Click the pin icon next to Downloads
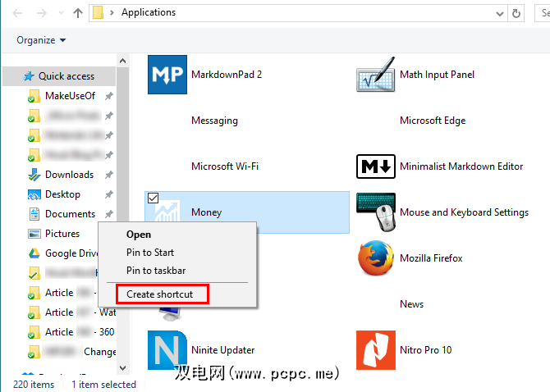 (108, 175)
